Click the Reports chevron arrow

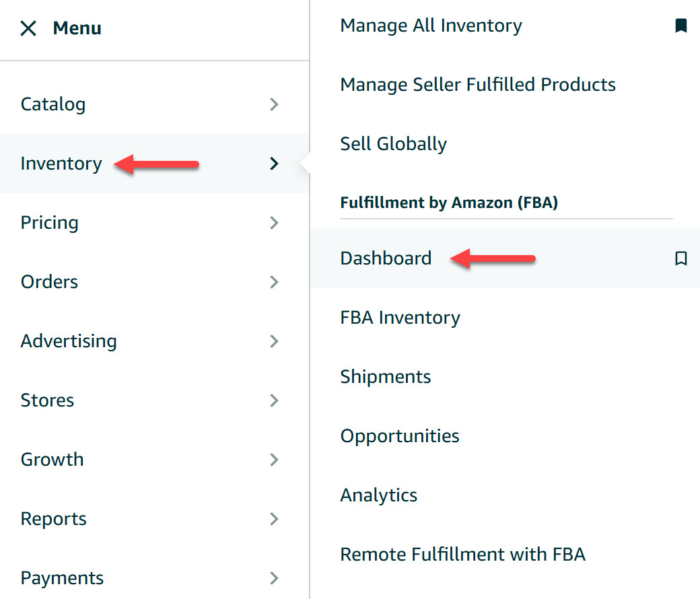coord(274,519)
